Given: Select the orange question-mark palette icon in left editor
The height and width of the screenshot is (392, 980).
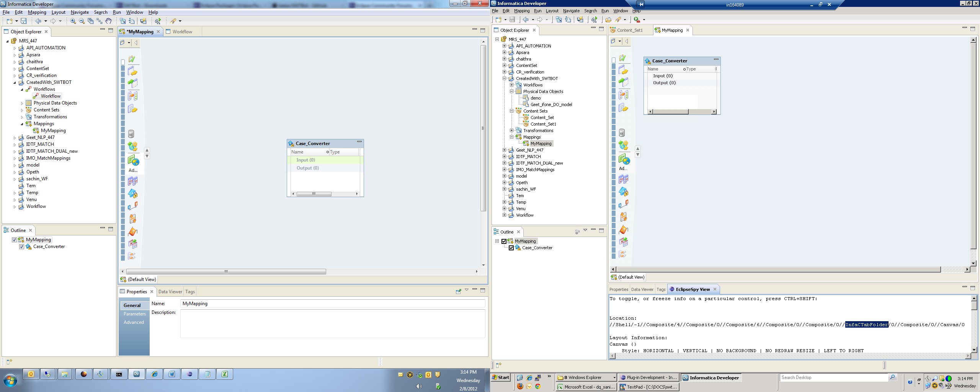Looking at the screenshot, I should coord(132,231).
